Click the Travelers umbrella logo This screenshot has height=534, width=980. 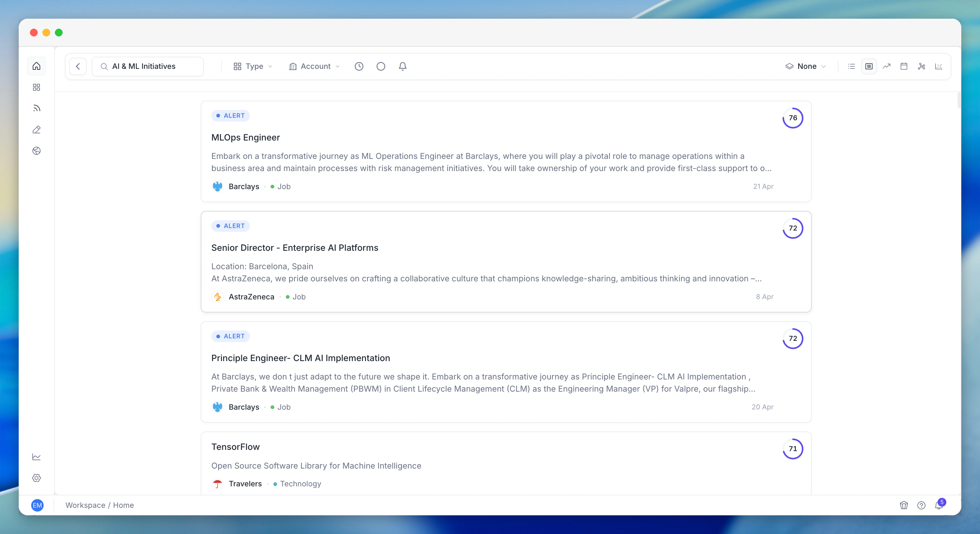[217, 484]
